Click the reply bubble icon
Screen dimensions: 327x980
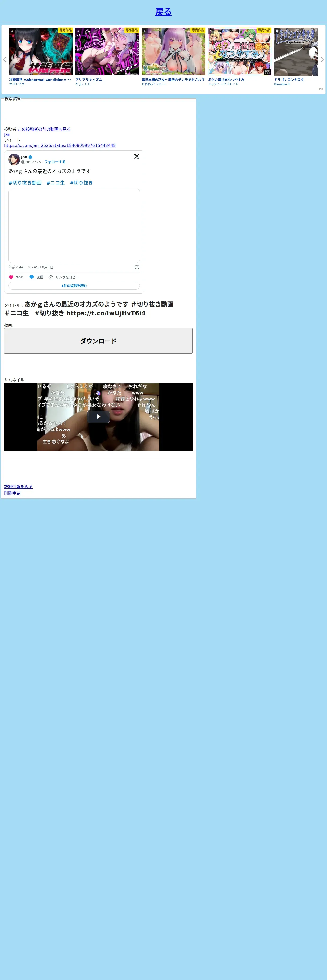(x=32, y=277)
